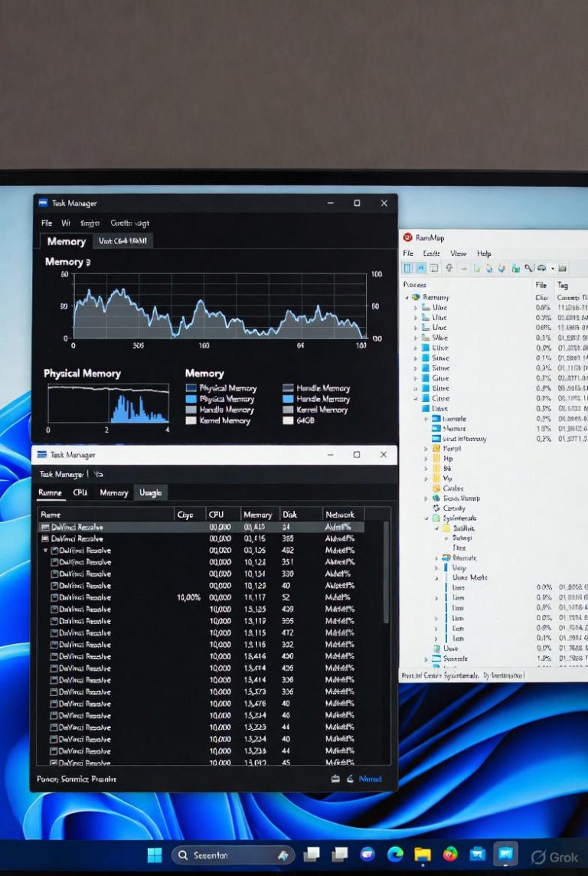Viewport: 588px width, 876px height.
Task: Click the large Memory usage graph
Action: point(220,306)
